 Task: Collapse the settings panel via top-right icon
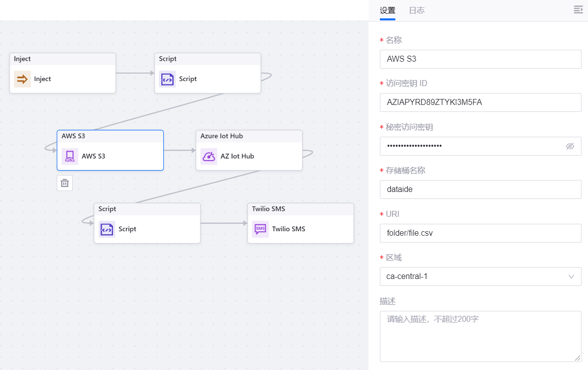point(578,10)
